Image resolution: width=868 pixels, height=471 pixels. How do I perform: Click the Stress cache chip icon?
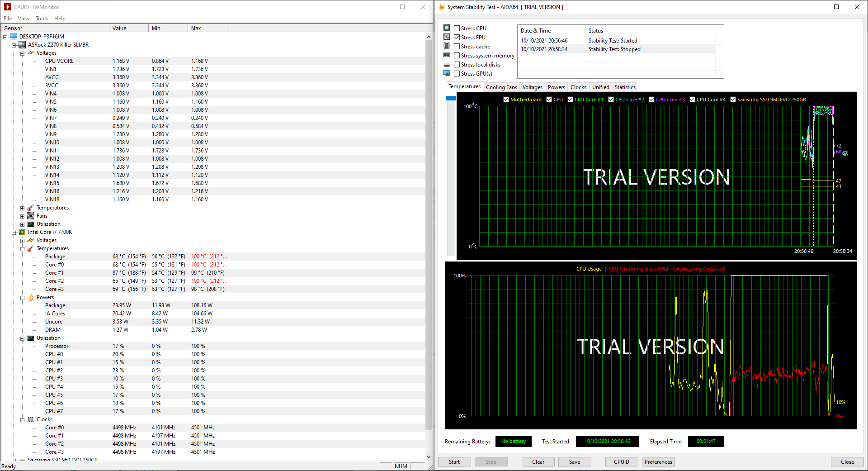click(447, 46)
